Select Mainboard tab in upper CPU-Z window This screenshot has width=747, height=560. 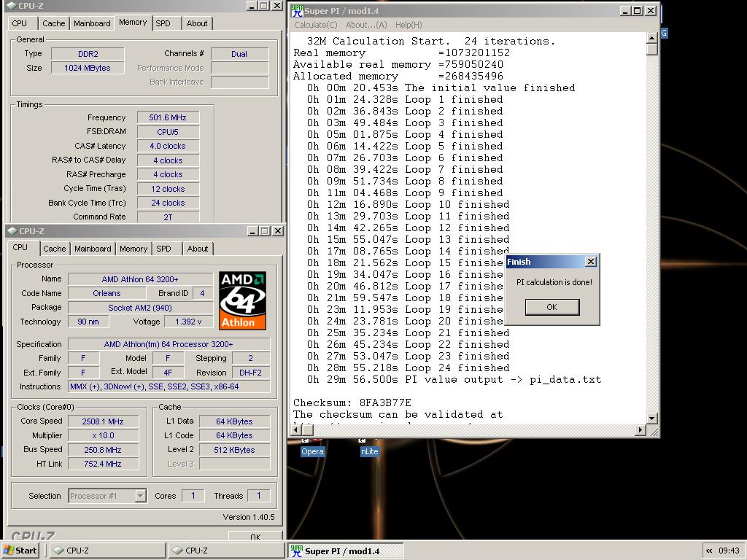[92, 23]
